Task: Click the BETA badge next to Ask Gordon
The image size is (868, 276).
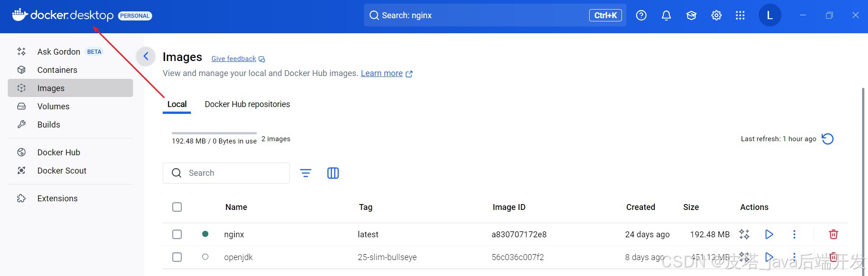Action: (94, 51)
